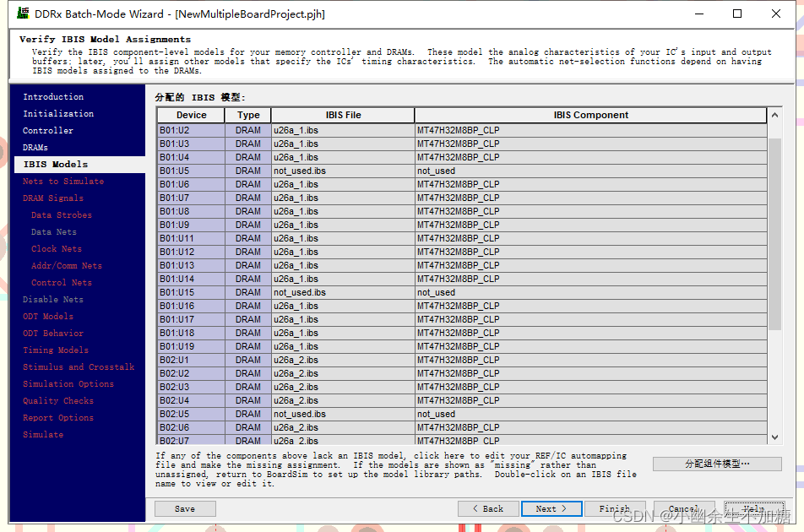Click not_used.ibs file for B01:U5
Image resolution: width=804 pixels, height=532 pixels.
[x=343, y=171]
